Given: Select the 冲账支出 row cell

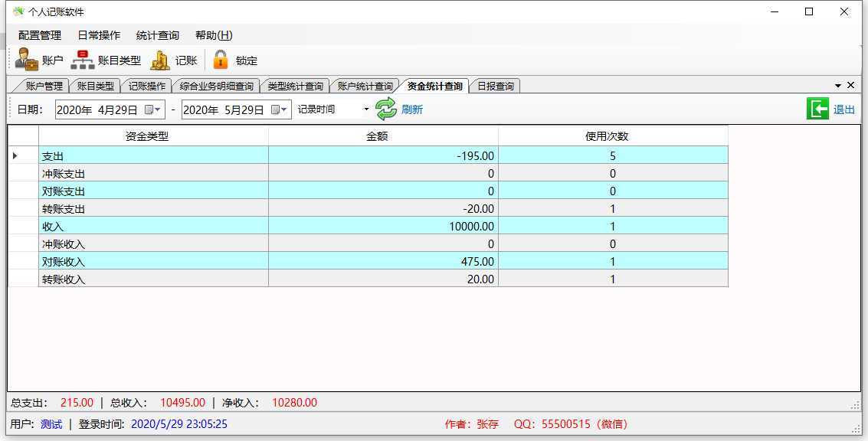Looking at the screenshot, I should coord(153,173).
